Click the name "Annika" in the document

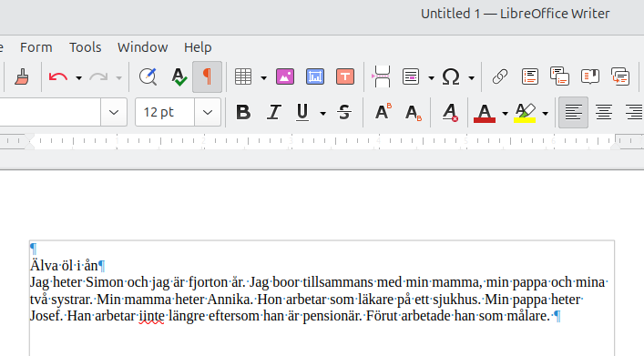tap(230, 299)
